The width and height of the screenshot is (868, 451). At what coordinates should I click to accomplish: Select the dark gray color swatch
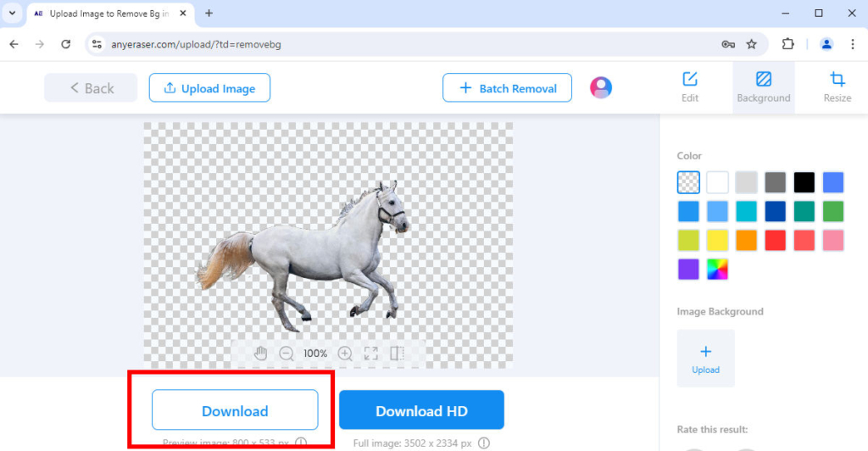pyautogui.click(x=775, y=182)
